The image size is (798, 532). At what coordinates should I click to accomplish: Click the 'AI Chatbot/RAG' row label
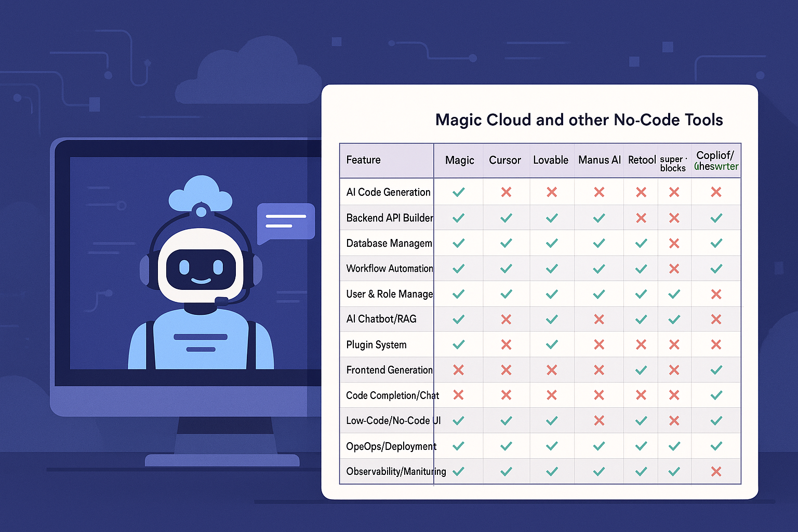(x=381, y=319)
